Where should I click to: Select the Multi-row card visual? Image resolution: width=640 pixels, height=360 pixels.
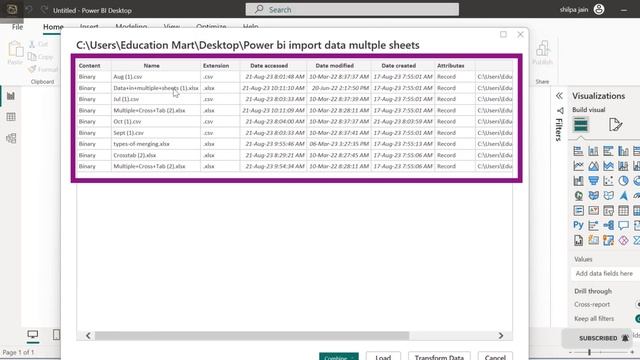(x=578, y=211)
